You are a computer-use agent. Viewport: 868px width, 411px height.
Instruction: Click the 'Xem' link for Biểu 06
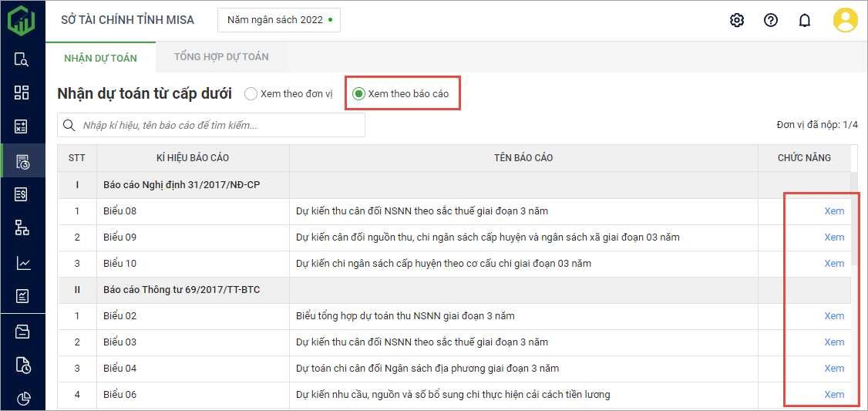pyautogui.click(x=833, y=395)
